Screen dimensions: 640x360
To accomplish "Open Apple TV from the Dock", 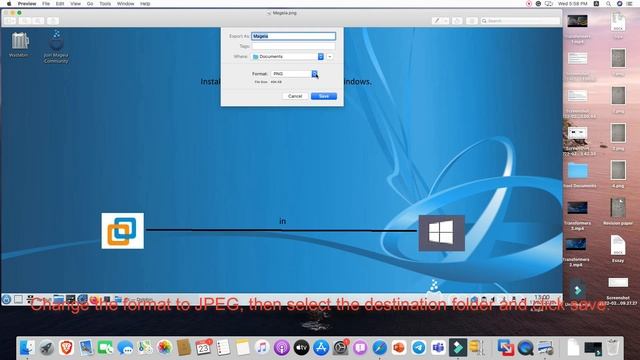I will click(x=301, y=348).
